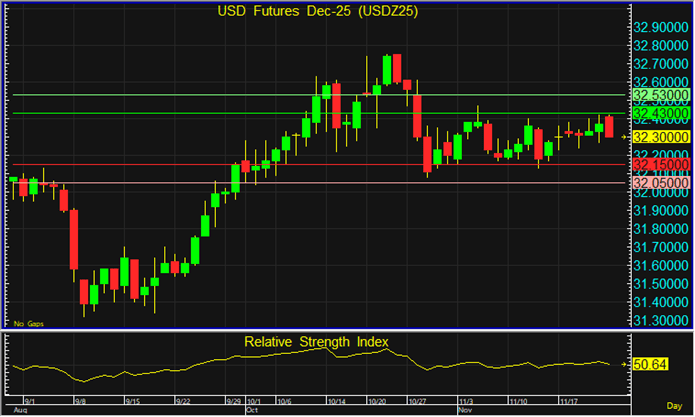
Task: Click the 31.30000 label on price axis
Action: coord(662,320)
